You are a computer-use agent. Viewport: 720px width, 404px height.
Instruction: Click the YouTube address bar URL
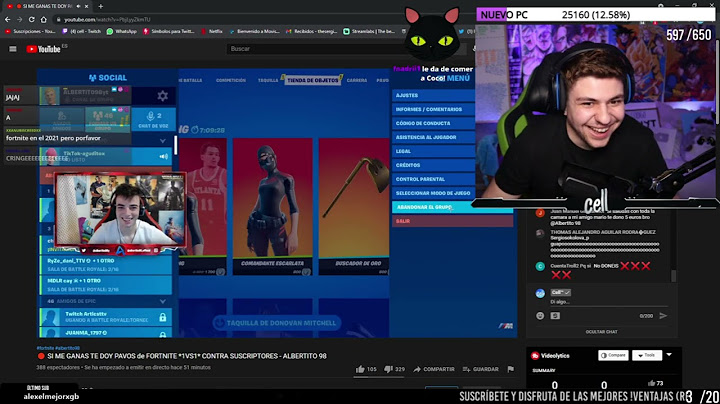[107, 20]
